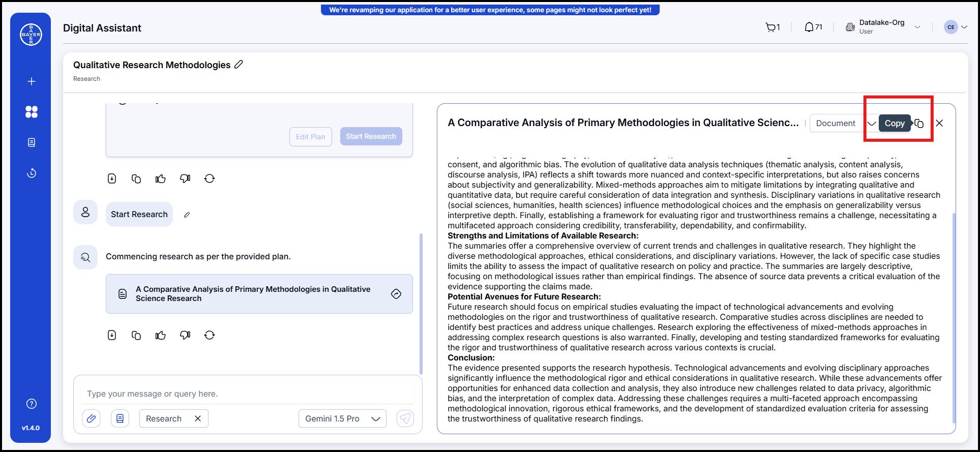Click the paperclip attach file icon

[91, 418]
